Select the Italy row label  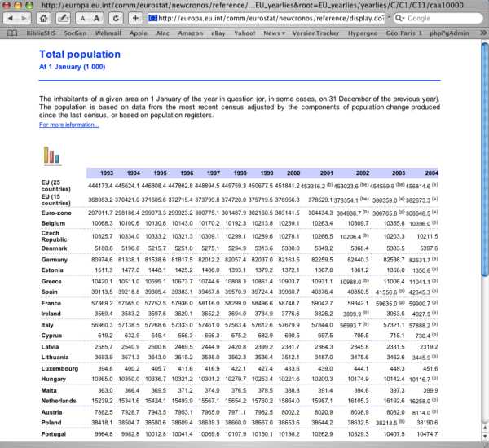tap(47, 325)
